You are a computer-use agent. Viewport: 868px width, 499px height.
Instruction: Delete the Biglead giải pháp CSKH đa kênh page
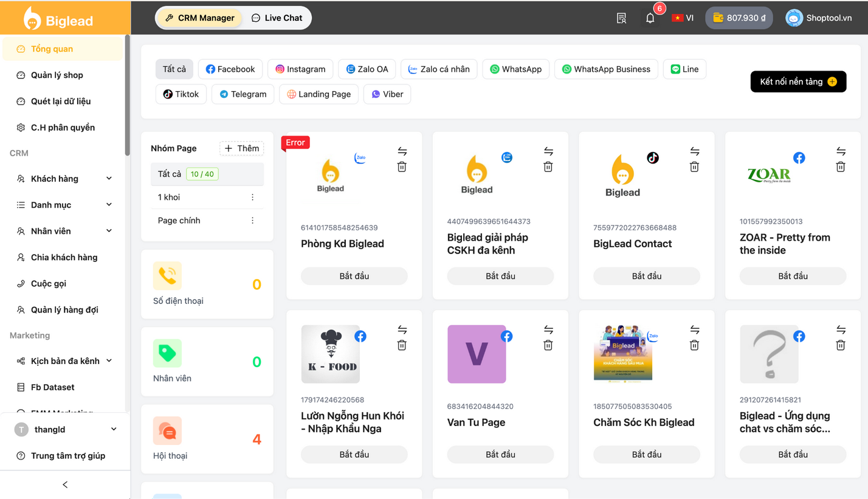pyautogui.click(x=548, y=167)
